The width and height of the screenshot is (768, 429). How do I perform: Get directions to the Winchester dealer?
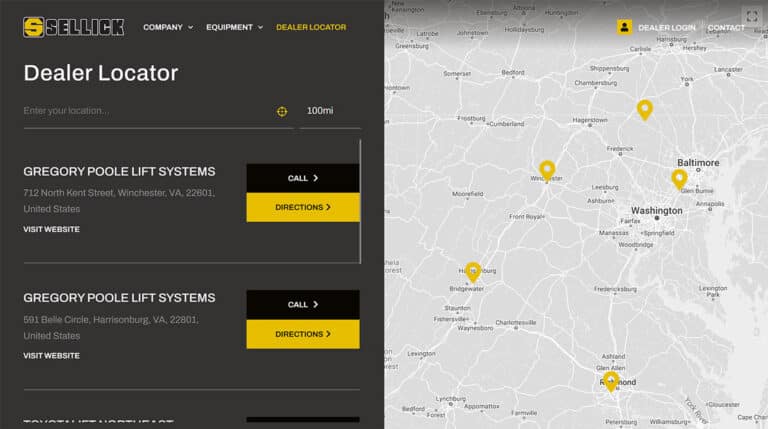point(302,207)
